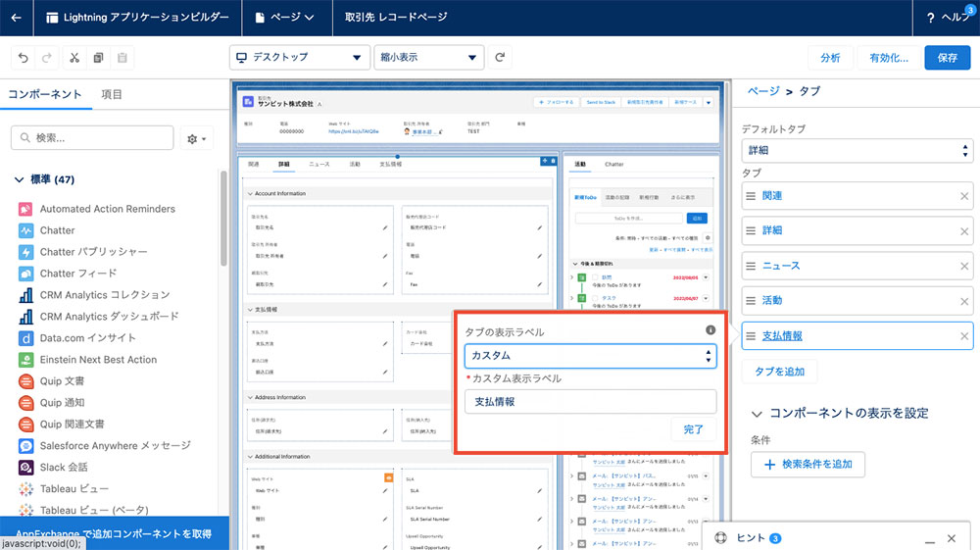The width and height of the screenshot is (980, 550).
Task: Select the 支払情報 tab in canvas
Action: (x=391, y=164)
